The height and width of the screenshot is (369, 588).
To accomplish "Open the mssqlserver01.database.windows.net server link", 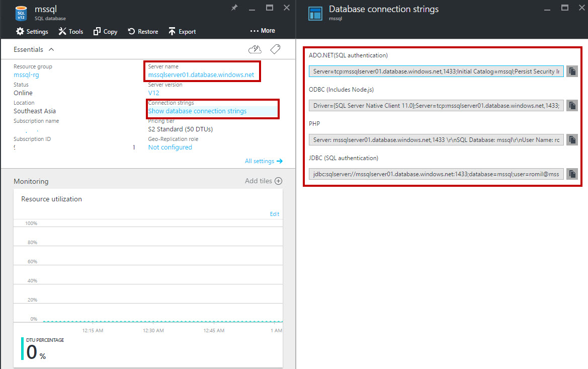I will (x=201, y=75).
